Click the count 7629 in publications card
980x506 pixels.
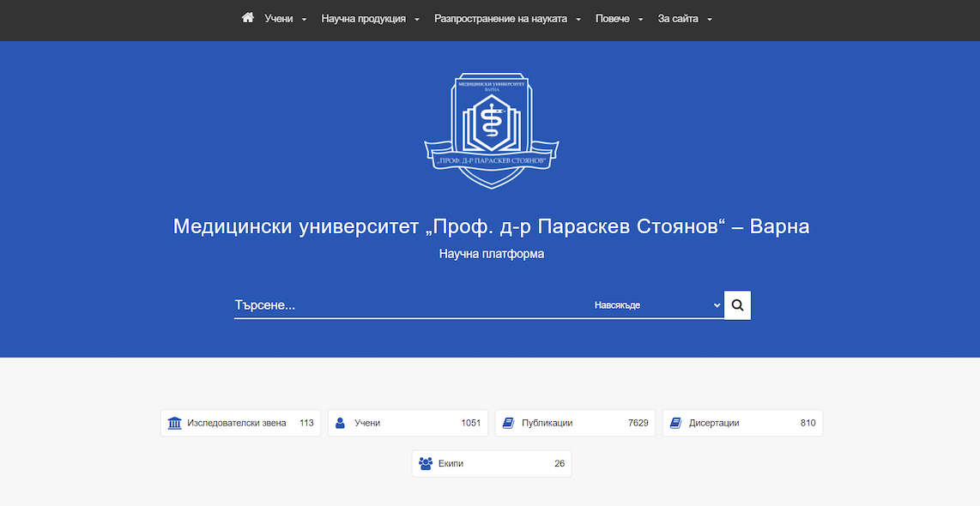pyautogui.click(x=638, y=423)
